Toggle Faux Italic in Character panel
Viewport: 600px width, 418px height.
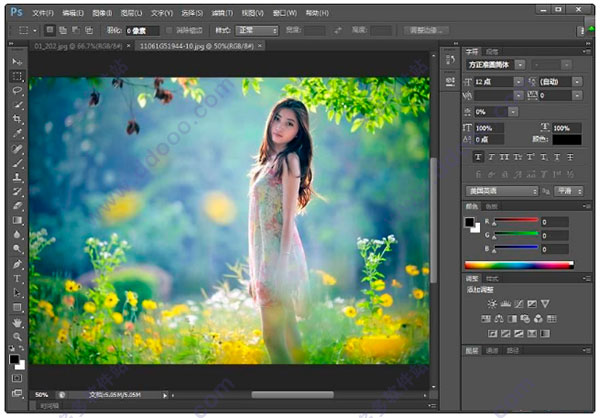tap(491, 157)
